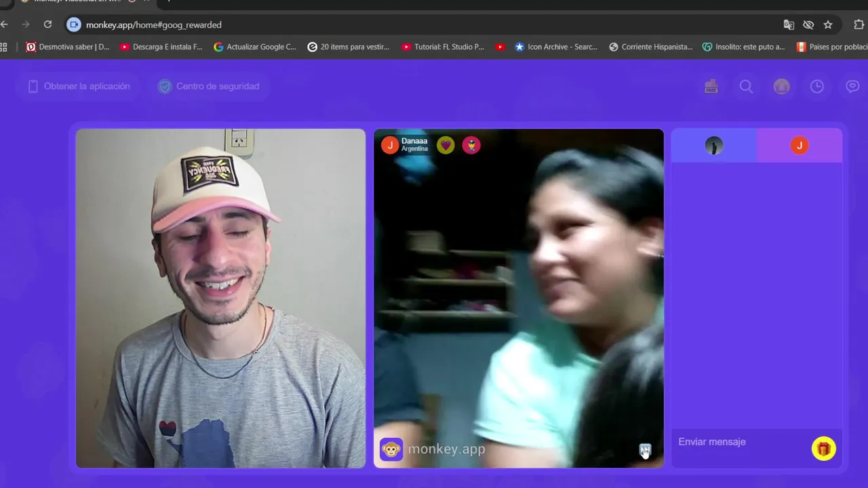Send a gift with the yellow gift icon

click(x=824, y=449)
